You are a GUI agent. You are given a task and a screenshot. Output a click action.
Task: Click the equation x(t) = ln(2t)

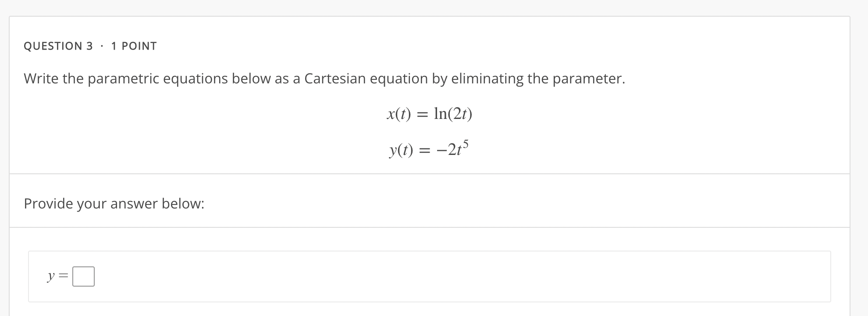[429, 115]
